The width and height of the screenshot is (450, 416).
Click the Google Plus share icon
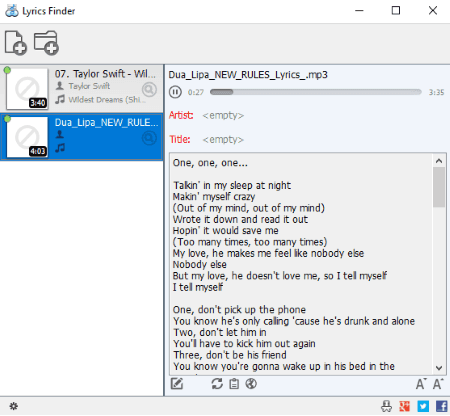[405, 406]
